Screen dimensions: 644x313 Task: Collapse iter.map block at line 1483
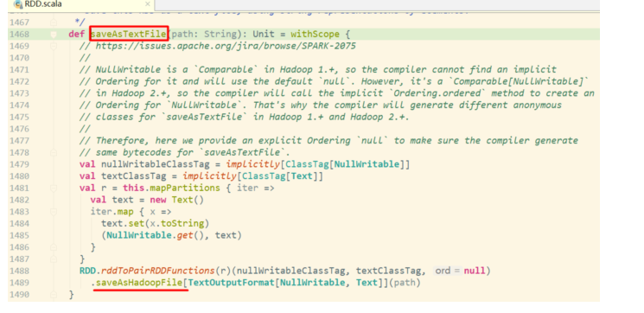tap(54, 212)
